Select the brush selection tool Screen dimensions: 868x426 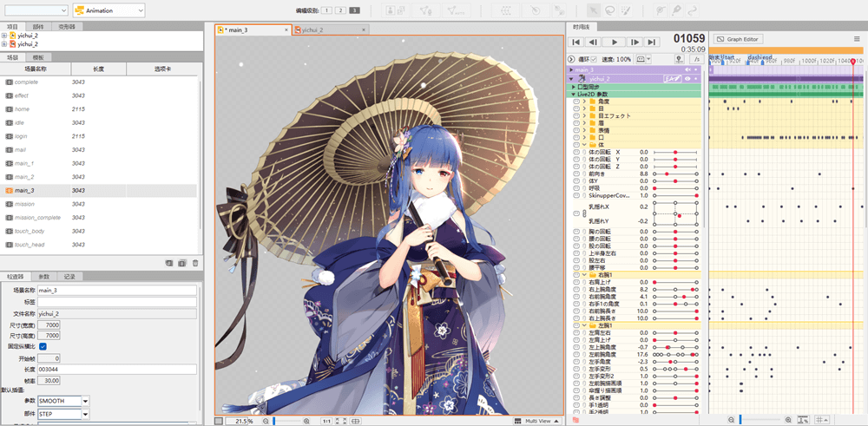[626, 10]
